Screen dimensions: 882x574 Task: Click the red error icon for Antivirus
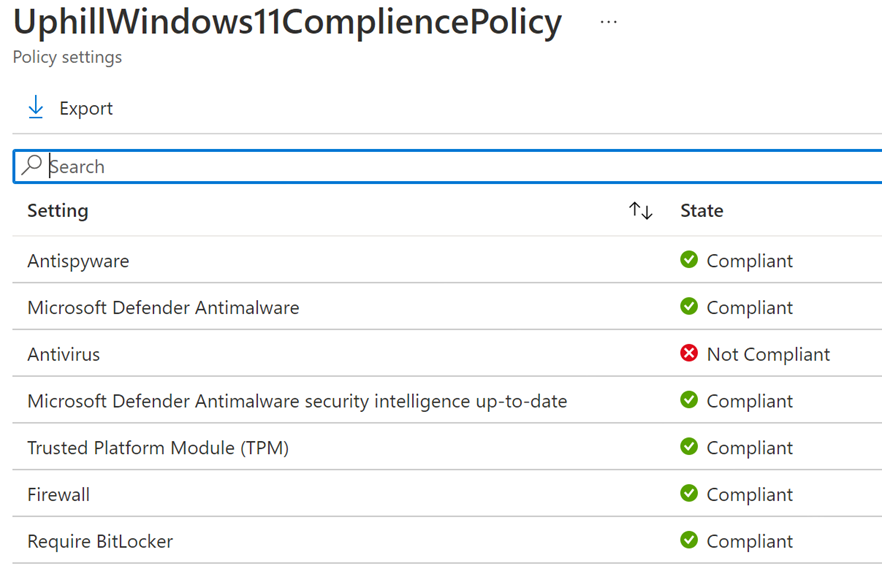point(689,354)
